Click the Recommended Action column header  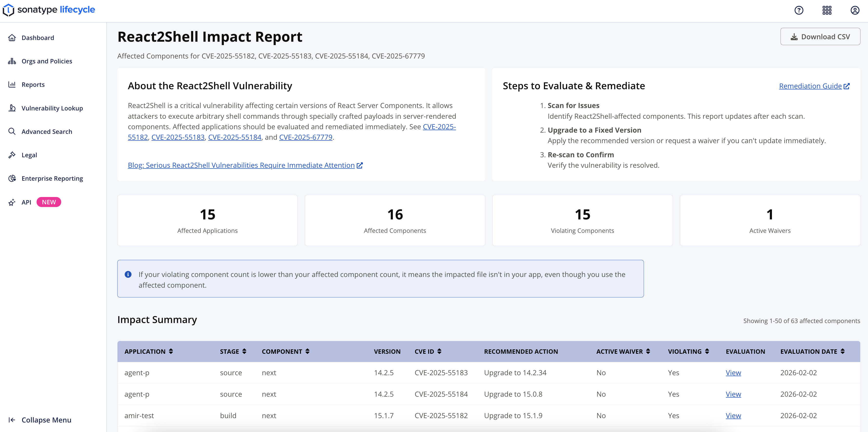click(521, 352)
